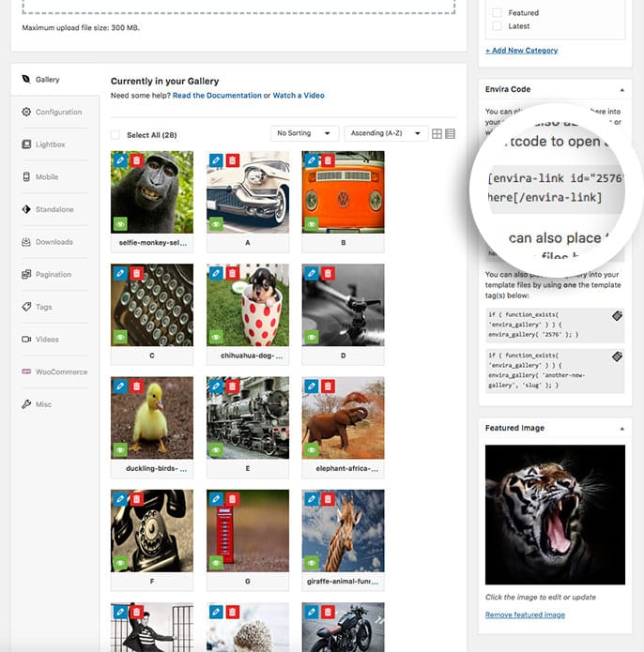Check the Featured category box

497,12
